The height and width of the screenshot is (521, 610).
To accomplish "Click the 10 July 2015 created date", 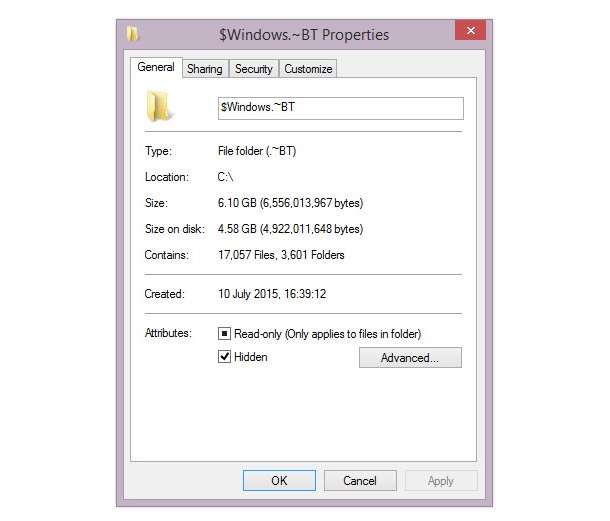I will 273,294.
